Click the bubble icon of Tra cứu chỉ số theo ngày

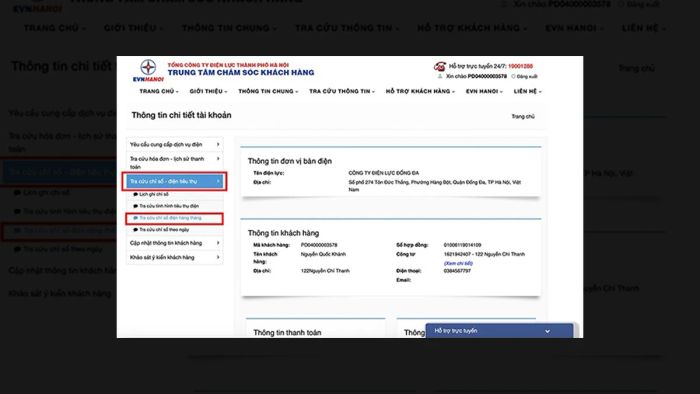pos(136,230)
